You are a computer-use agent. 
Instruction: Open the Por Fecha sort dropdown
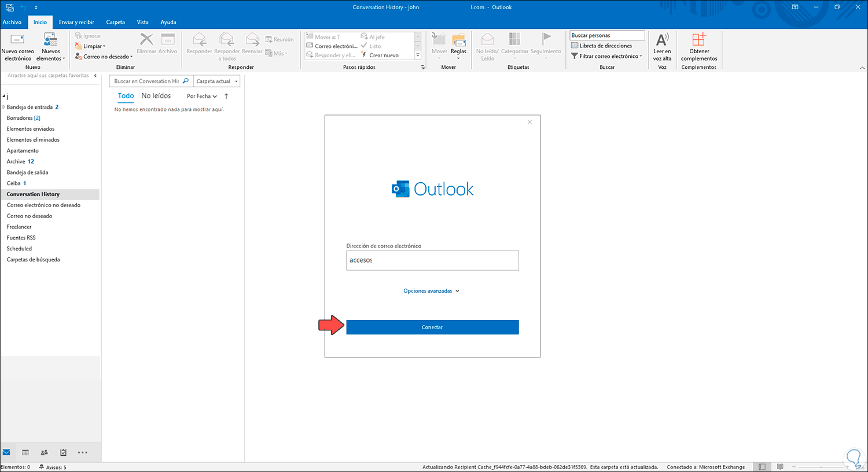(202, 97)
